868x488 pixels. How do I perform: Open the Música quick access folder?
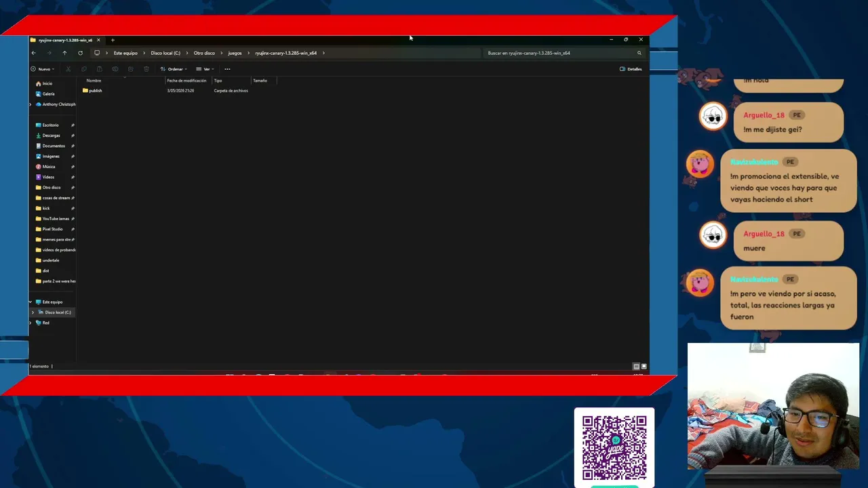[x=45, y=167]
